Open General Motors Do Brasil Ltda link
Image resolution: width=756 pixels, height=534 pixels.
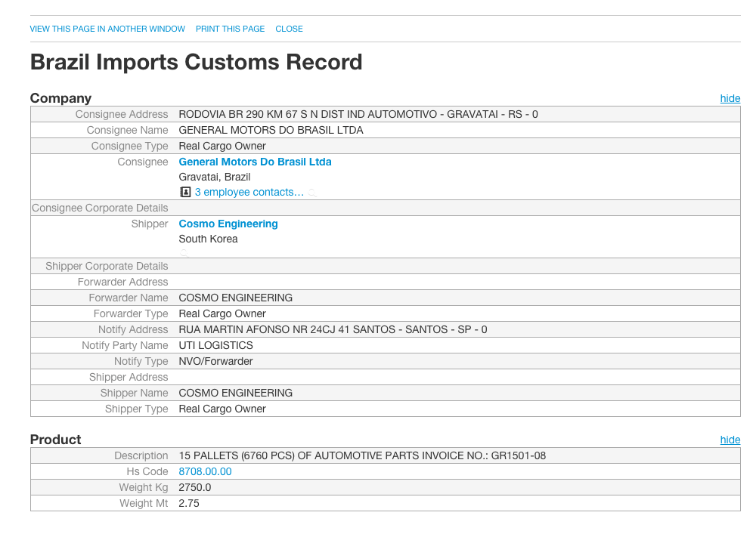tap(255, 162)
